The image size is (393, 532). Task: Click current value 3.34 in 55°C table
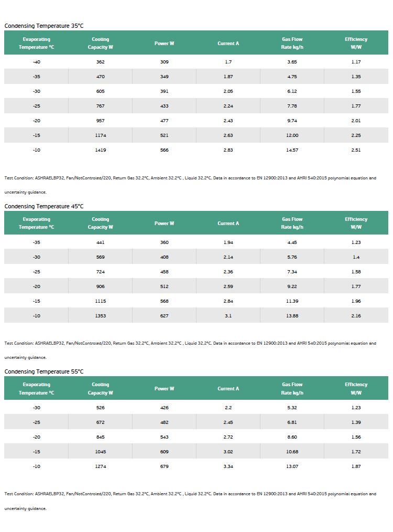(x=228, y=466)
